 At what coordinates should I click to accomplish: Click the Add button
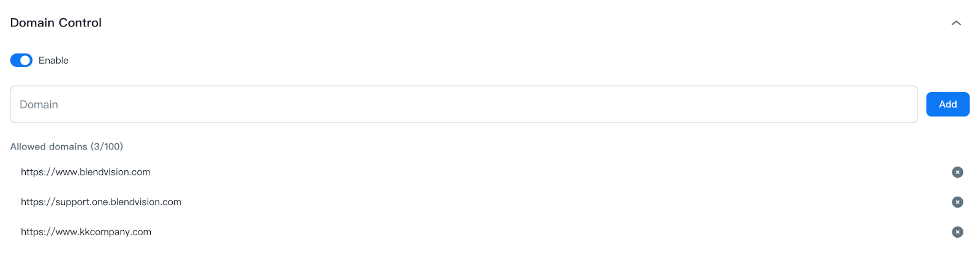tap(948, 104)
